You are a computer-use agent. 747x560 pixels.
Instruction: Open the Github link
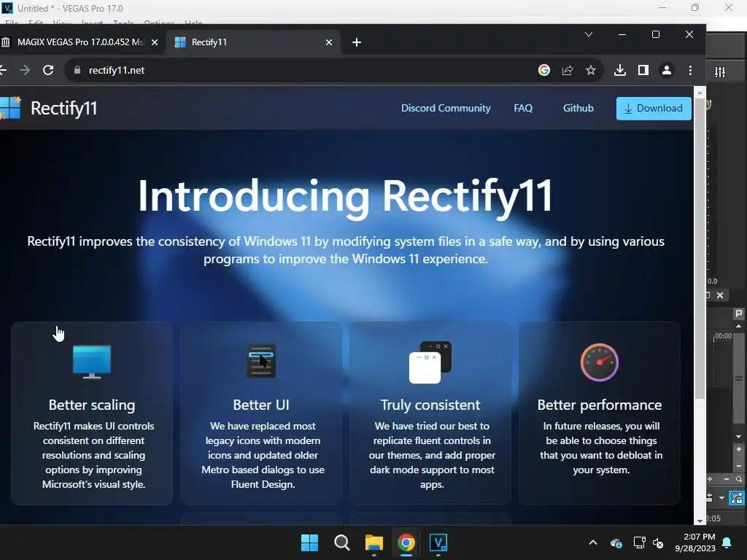point(578,108)
